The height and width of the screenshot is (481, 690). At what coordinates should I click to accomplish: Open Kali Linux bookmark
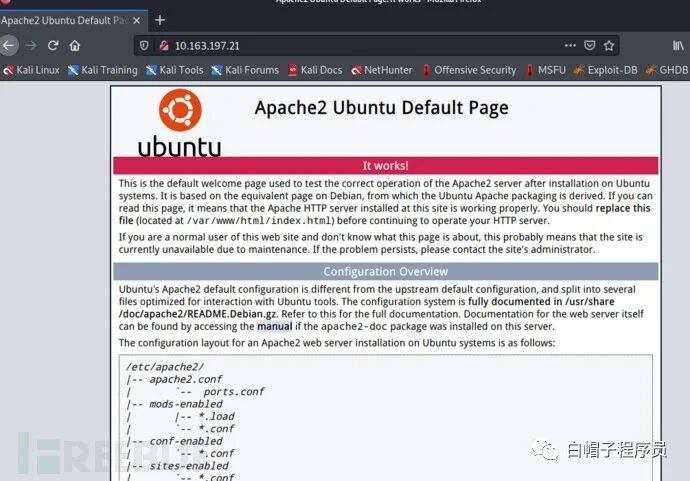pyautogui.click(x=31, y=70)
